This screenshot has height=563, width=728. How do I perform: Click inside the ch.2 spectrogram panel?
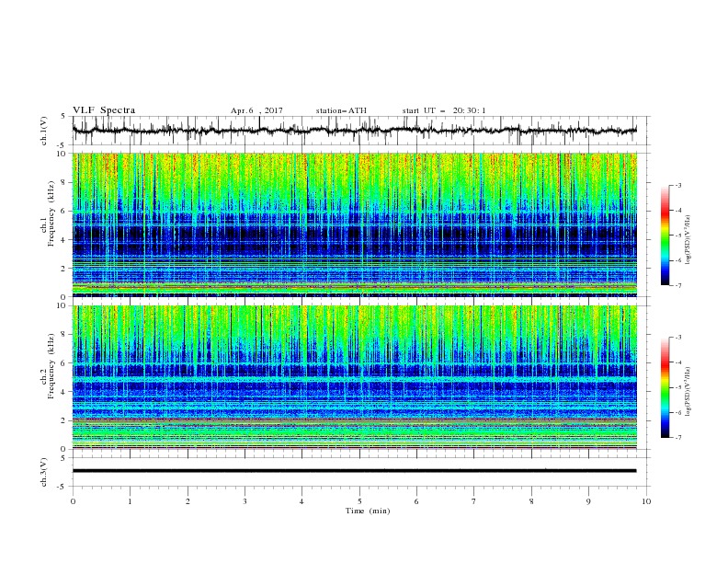(354, 377)
